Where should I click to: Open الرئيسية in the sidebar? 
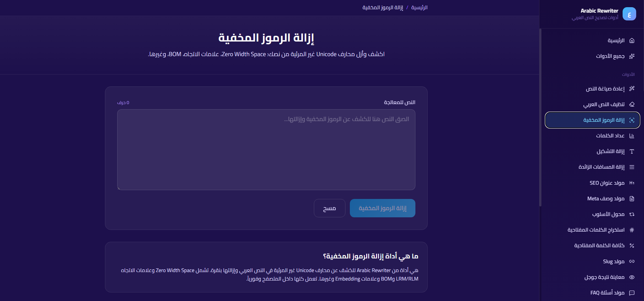(592, 41)
